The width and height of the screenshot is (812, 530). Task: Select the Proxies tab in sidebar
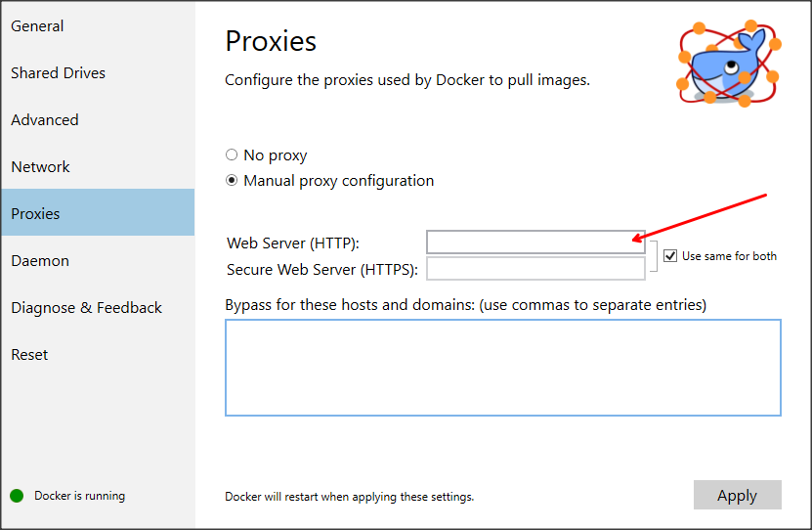point(98,213)
